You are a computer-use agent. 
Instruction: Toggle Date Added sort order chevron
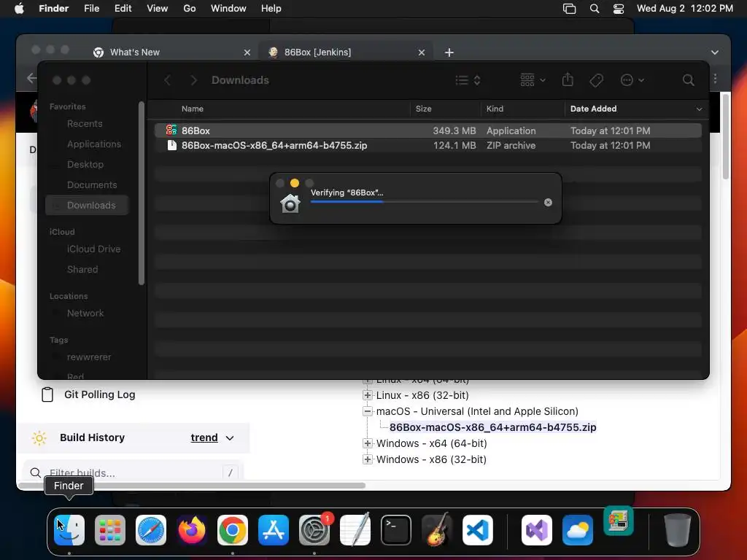[699, 109]
